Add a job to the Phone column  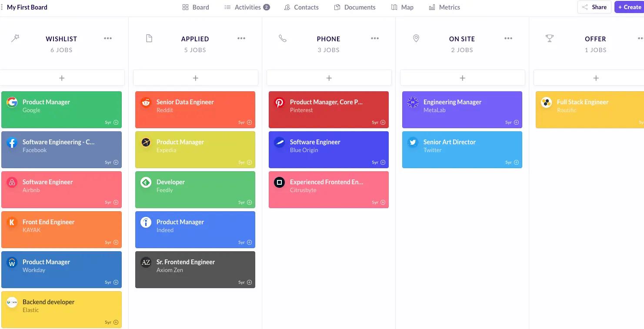click(329, 78)
